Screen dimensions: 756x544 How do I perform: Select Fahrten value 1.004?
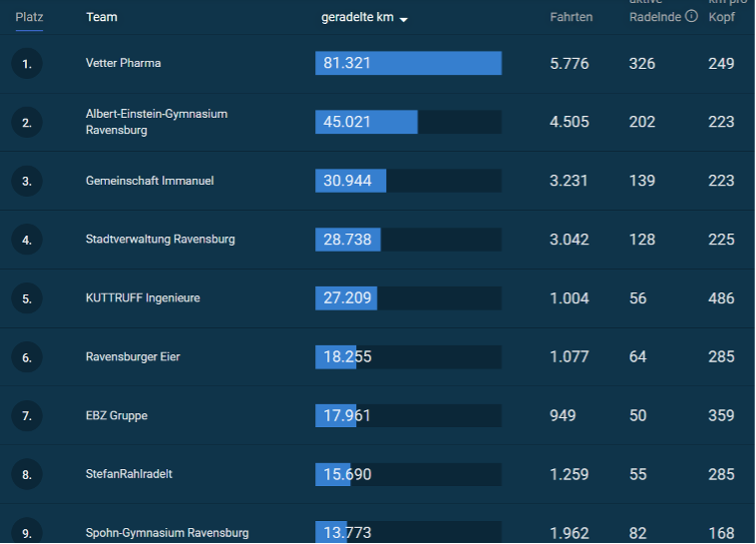(x=569, y=297)
